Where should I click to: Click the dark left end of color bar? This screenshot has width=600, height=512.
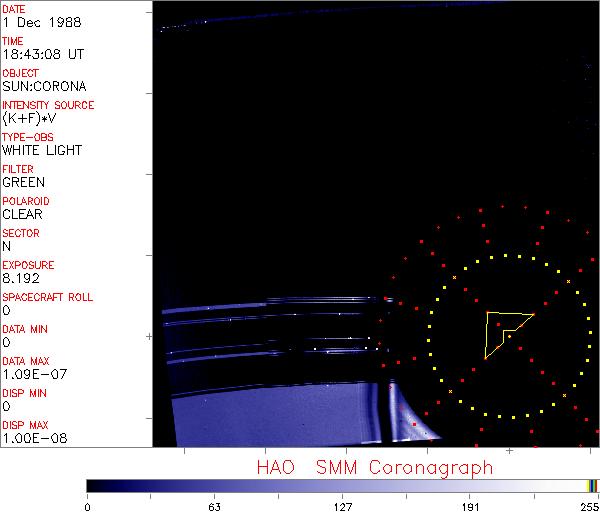(x=92, y=485)
